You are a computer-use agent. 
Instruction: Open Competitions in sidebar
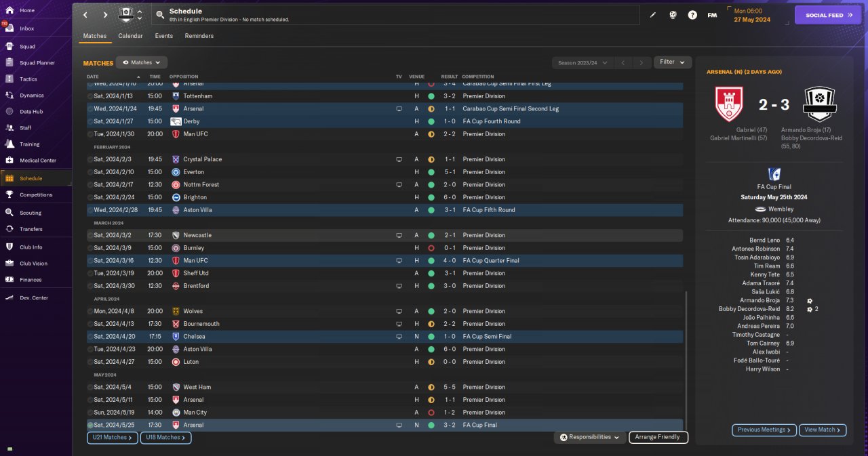coord(36,194)
